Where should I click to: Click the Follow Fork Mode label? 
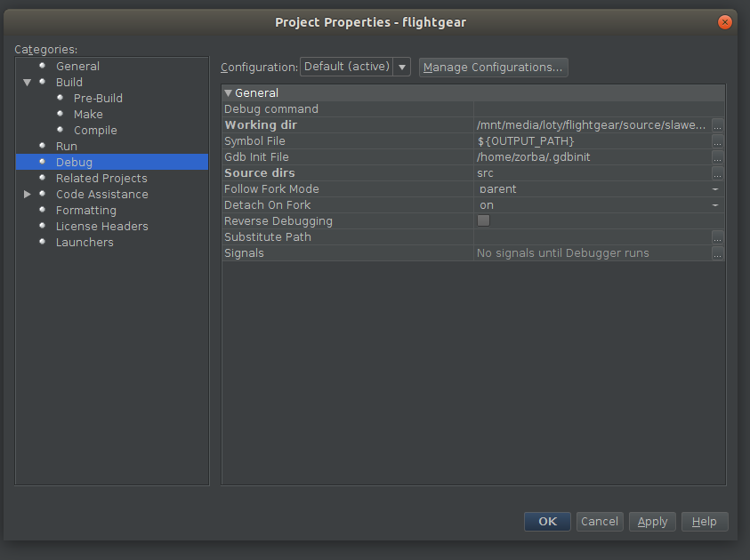pyautogui.click(x=271, y=189)
